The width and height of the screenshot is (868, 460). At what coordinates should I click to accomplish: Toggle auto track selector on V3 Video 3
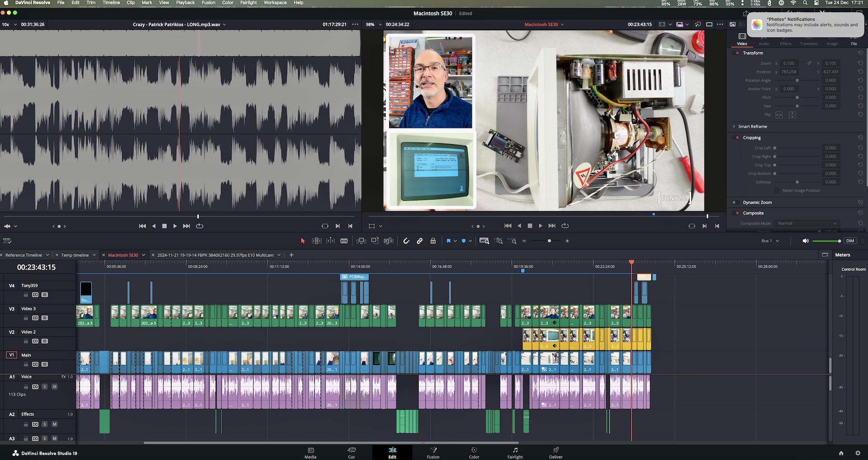pos(35,318)
